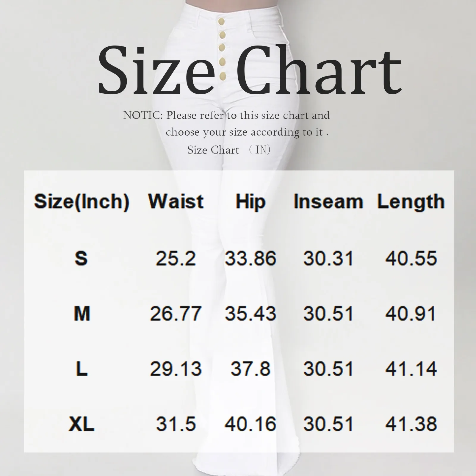This screenshot has width=476, height=476.
Task: Click the 'Size Chart (IN)' subtitle
Action: coord(229,150)
